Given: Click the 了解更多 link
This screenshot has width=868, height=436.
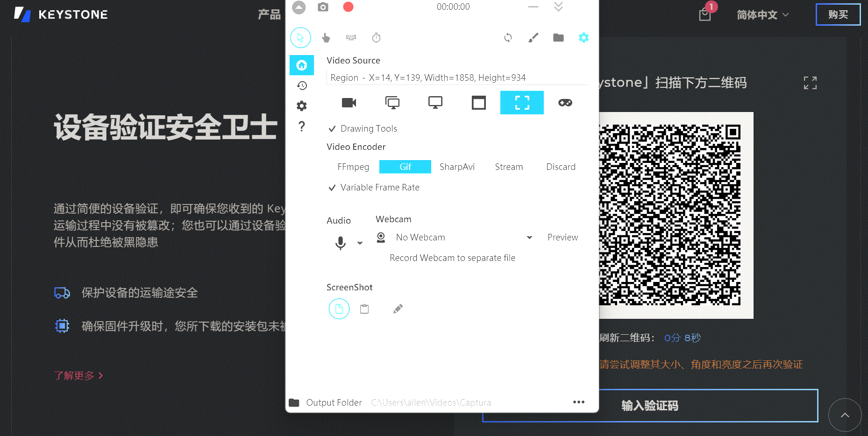Looking at the screenshot, I should [x=78, y=376].
